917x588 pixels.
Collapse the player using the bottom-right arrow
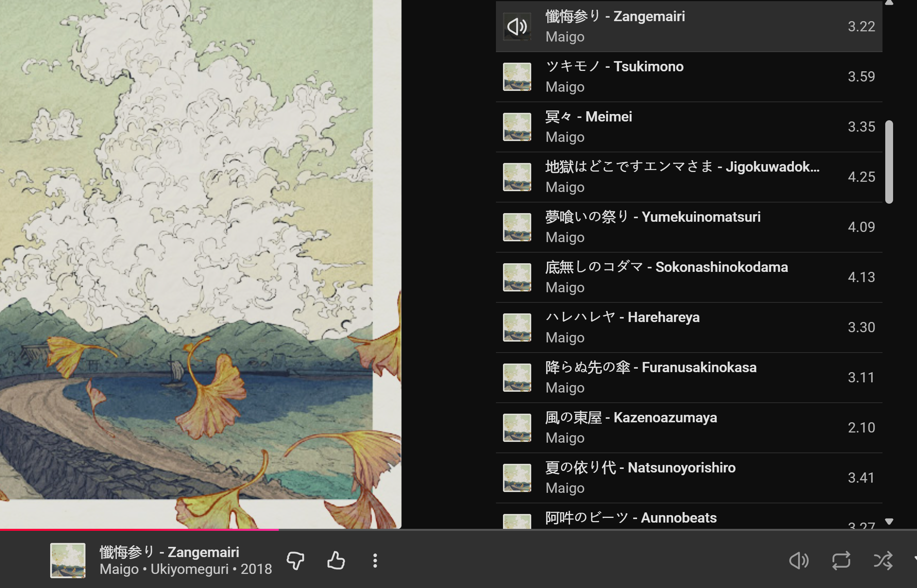[915, 558]
